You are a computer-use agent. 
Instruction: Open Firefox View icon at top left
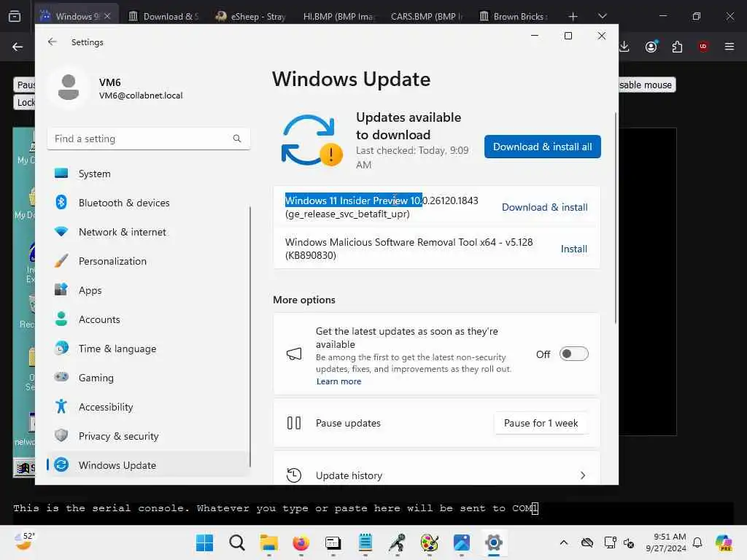pos(15,16)
